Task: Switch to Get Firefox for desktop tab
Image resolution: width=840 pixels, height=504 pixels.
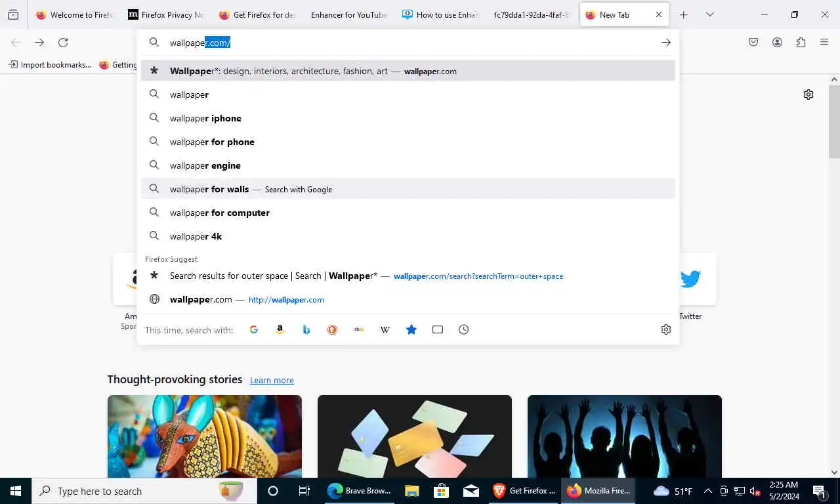Action: [257, 14]
